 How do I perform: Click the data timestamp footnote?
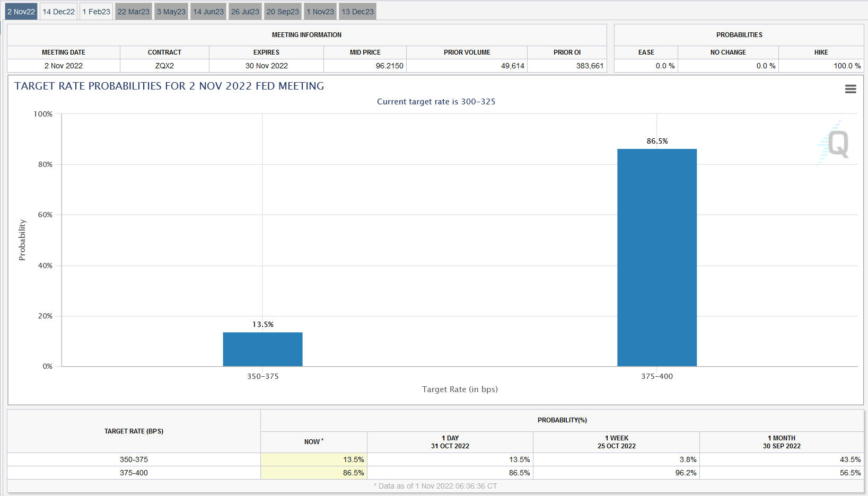[435, 486]
